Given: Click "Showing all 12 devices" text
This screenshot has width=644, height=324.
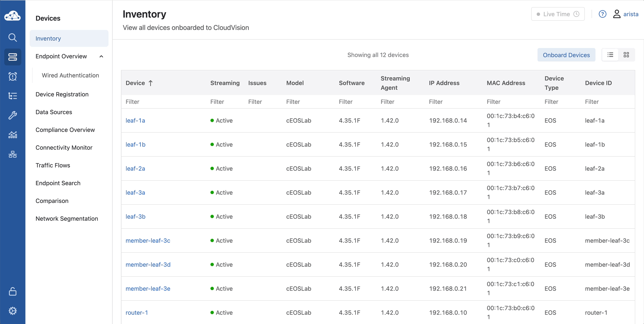Looking at the screenshot, I should pyautogui.click(x=378, y=55).
